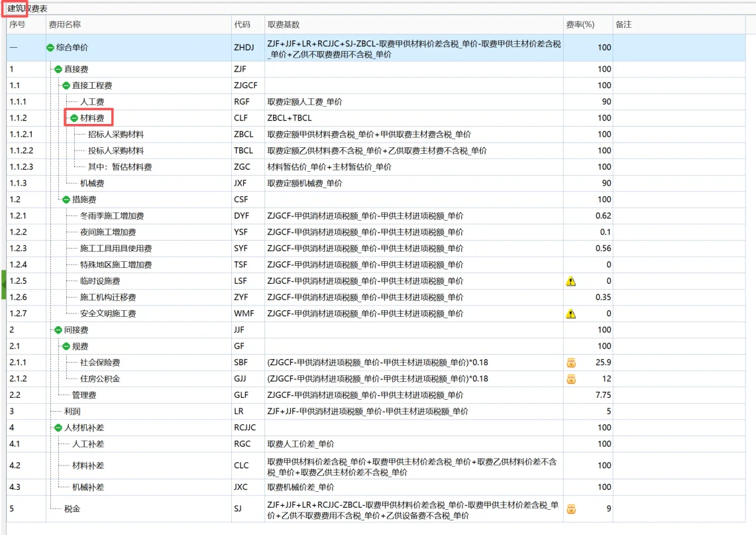Screen dimensions: 756x535
Task: Click warning icon in 临时设施费 row
Action: click(571, 281)
